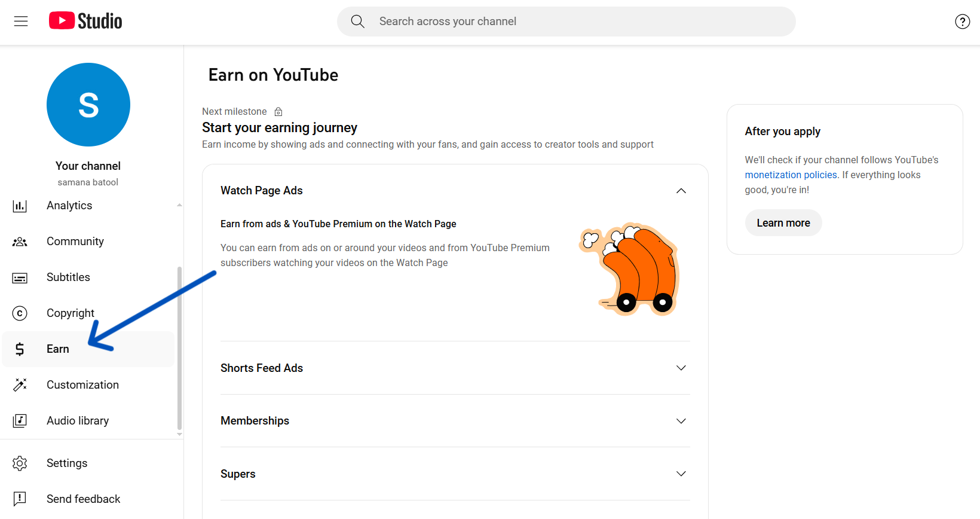This screenshot has height=519, width=980.
Task: Click the search magnifier icon
Action: 357,22
